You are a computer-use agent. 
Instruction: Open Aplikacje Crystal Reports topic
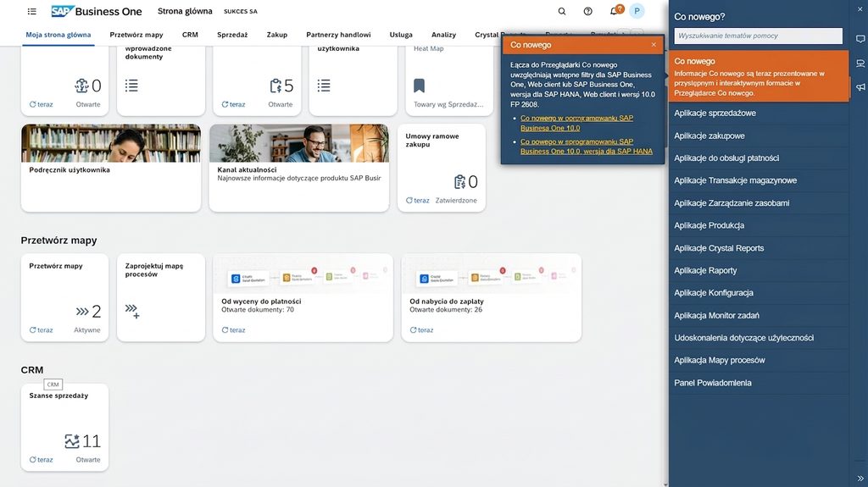pyautogui.click(x=759, y=248)
